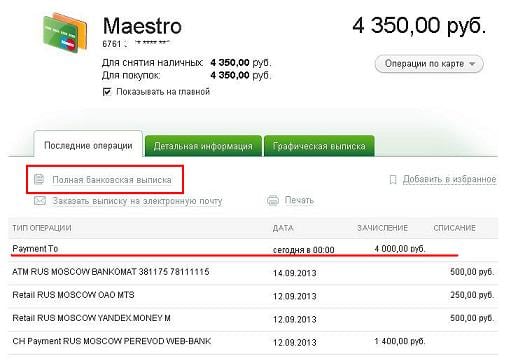Click Заказать выписку на электронную почту link
The height and width of the screenshot is (361, 511).
[137, 201]
